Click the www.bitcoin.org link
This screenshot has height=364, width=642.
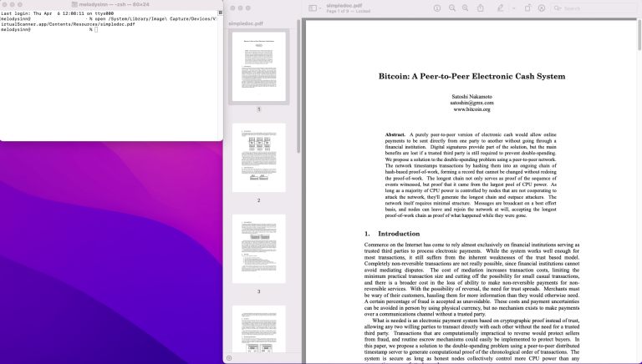point(471,109)
